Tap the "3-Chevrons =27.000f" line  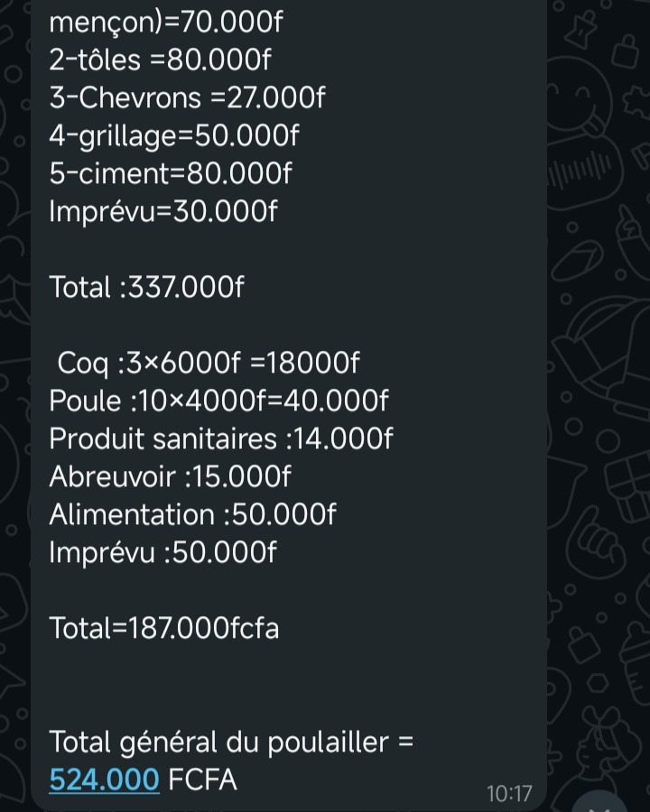pos(187,97)
